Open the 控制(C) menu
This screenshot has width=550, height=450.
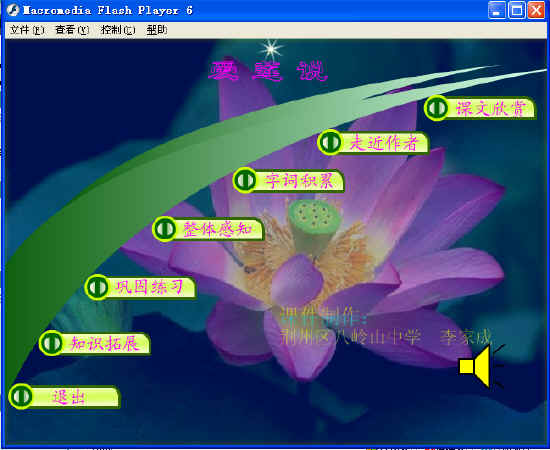point(118,30)
